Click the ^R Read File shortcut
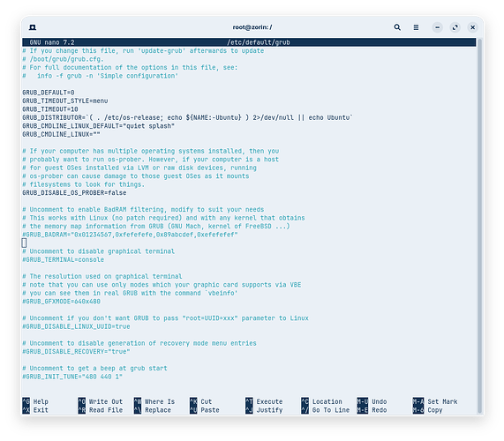The width and height of the screenshot is (504, 441). [101, 410]
